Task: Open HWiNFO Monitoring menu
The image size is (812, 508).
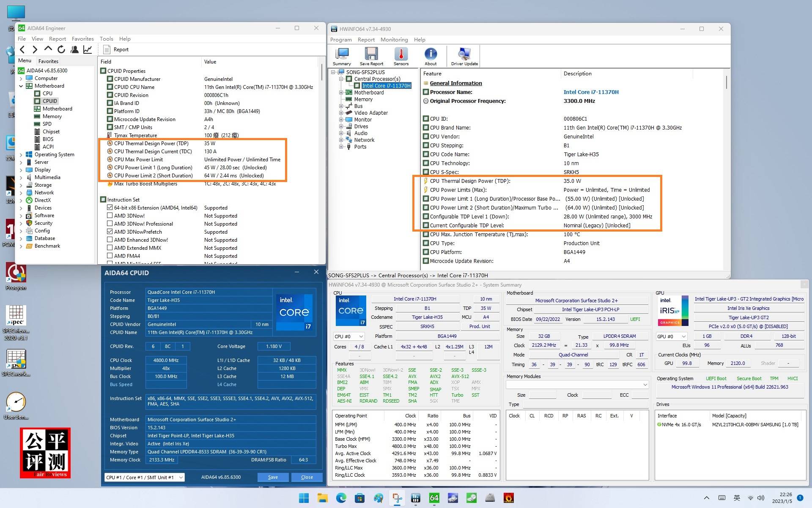Action: coord(394,40)
